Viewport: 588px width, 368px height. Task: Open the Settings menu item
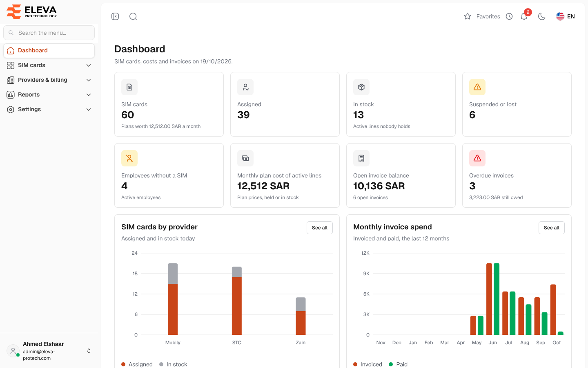pyautogui.click(x=49, y=110)
